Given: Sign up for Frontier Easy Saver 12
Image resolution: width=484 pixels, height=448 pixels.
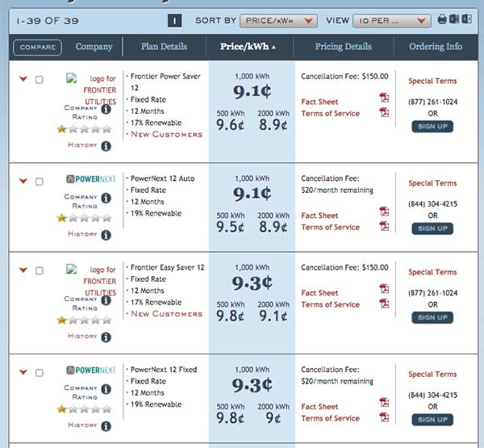Looking at the screenshot, I should click(x=432, y=317).
